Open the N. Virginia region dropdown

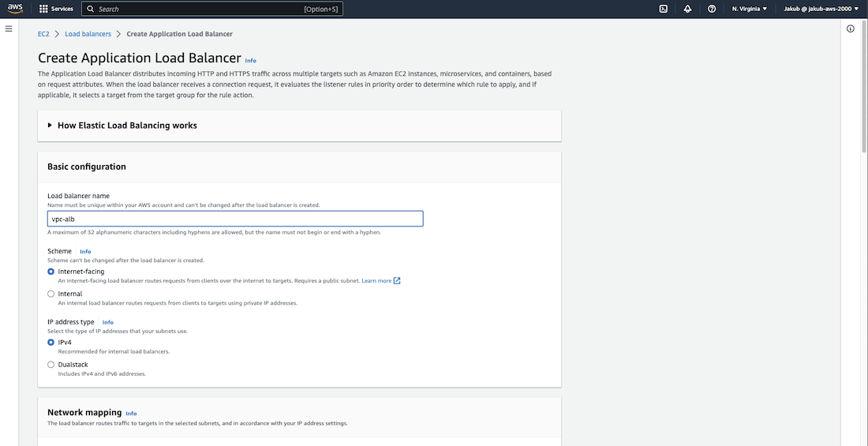click(x=749, y=9)
